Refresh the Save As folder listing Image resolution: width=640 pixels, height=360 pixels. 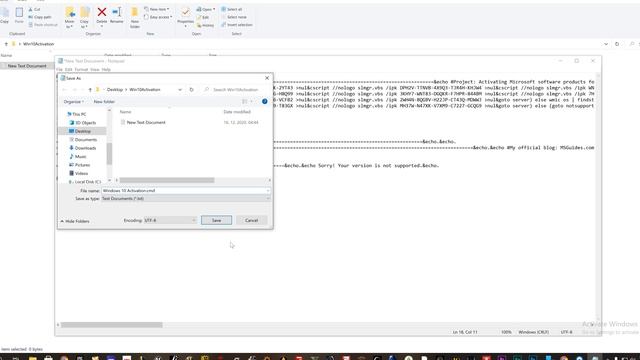pos(191,90)
